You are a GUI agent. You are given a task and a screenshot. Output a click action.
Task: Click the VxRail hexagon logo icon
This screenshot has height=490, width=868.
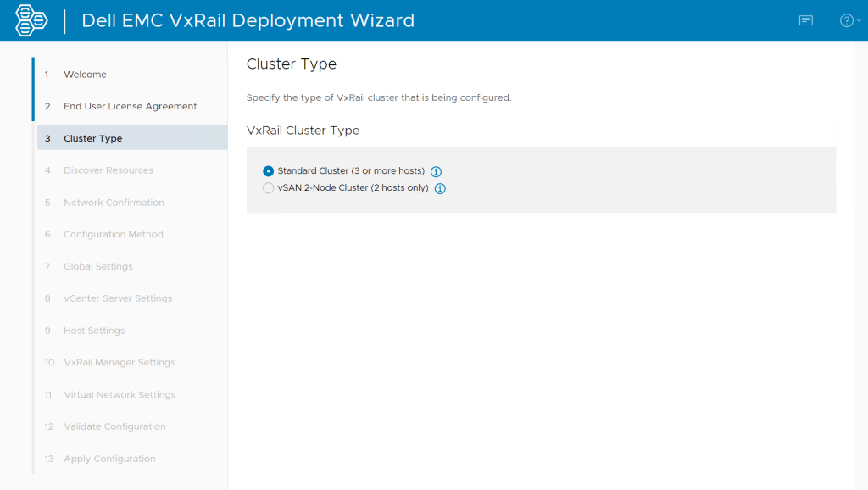click(31, 20)
